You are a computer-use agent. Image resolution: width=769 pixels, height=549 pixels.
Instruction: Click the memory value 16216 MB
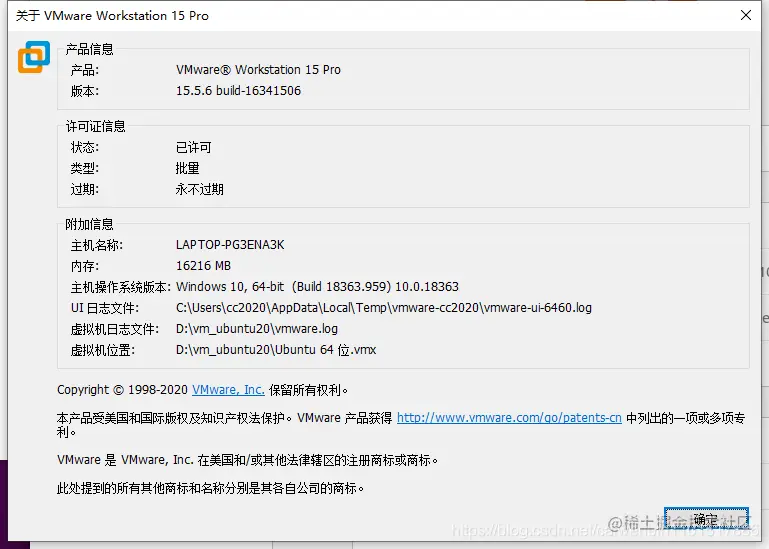tap(203, 266)
